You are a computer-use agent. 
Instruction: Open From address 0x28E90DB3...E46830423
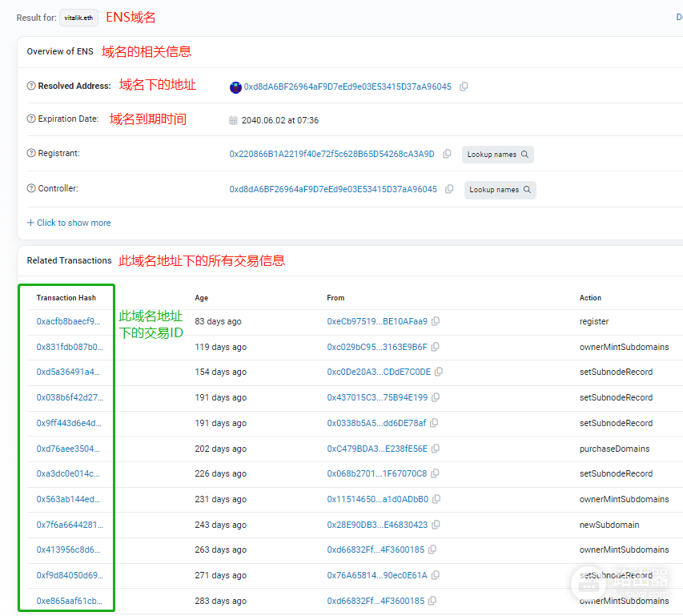tap(377, 525)
